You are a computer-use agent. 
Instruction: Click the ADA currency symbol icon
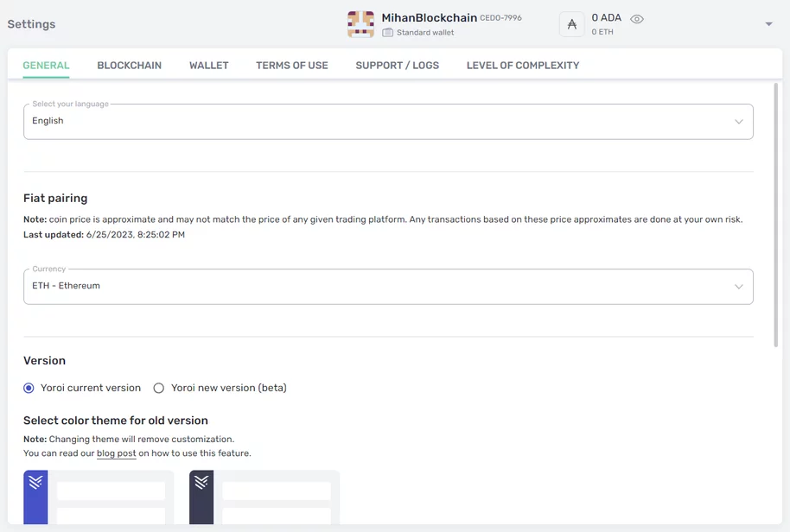pos(571,24)
